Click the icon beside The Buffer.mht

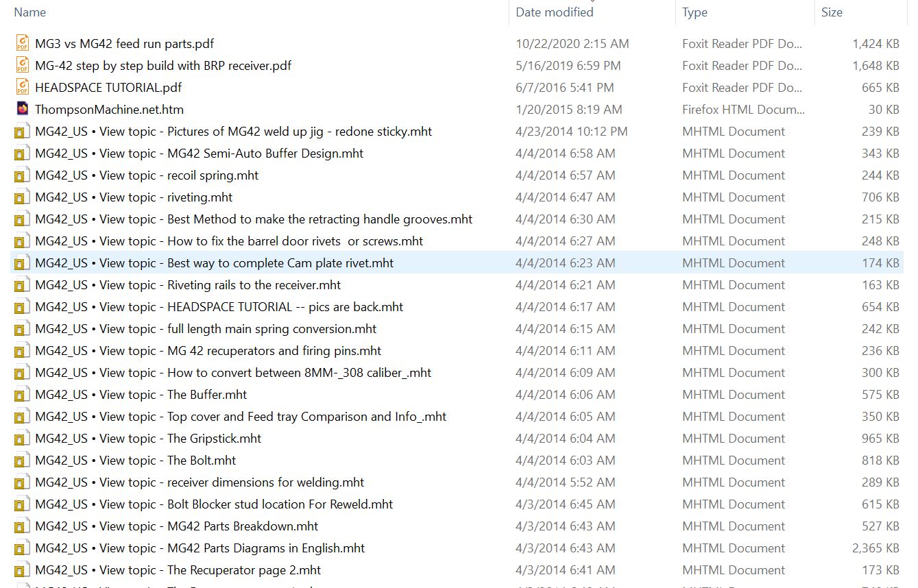(x=23, y=395)
